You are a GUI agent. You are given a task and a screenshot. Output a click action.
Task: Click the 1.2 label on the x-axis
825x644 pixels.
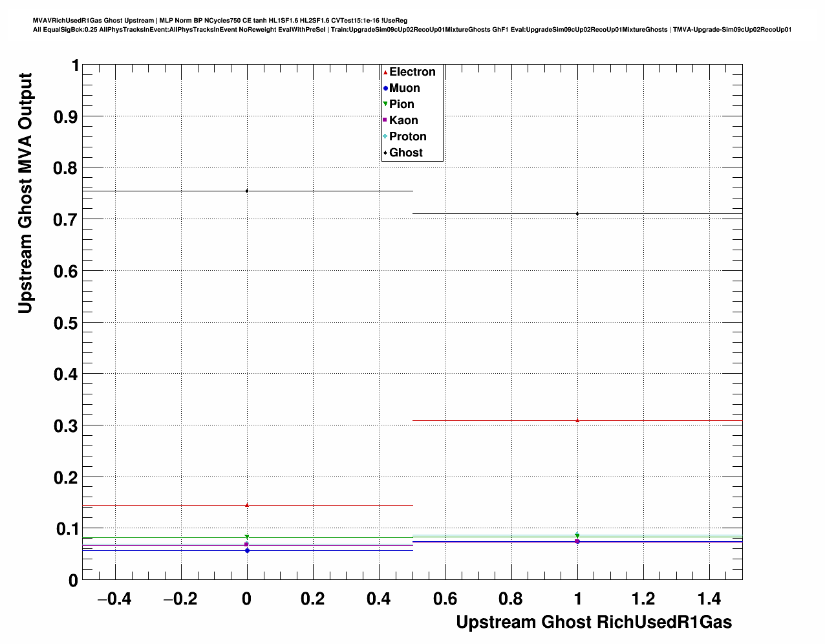(643, 599)
